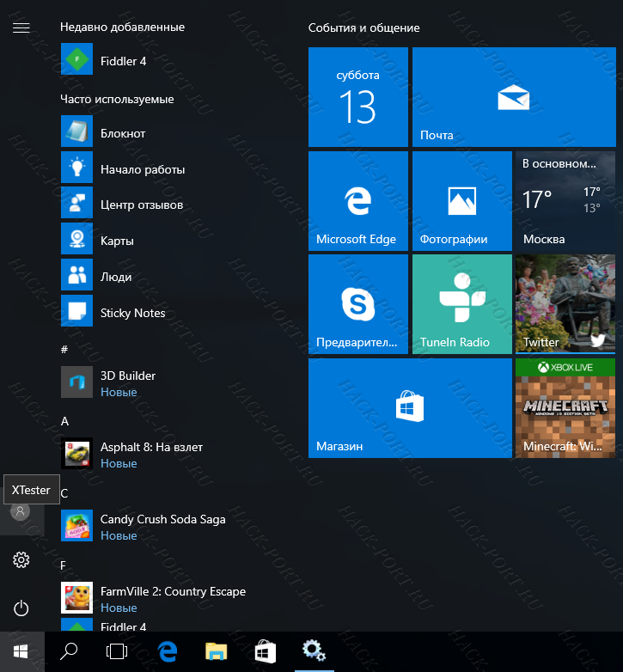623x672 pixels.
Task: Launch Edge from the taskbar
Action: click(x=168, y=652)
